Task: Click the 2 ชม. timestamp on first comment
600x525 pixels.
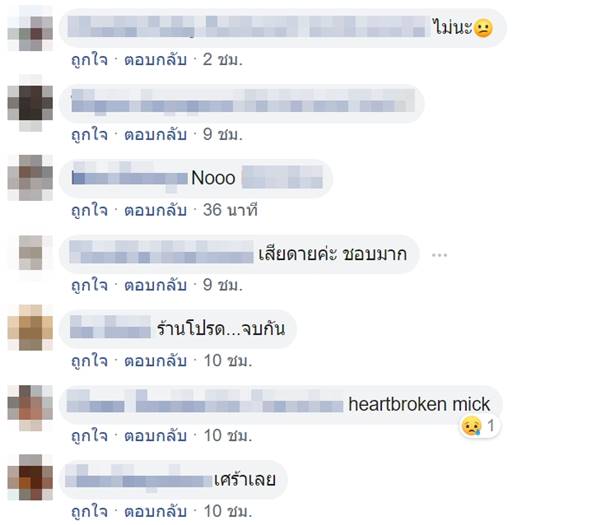Action: coord(223,60)
